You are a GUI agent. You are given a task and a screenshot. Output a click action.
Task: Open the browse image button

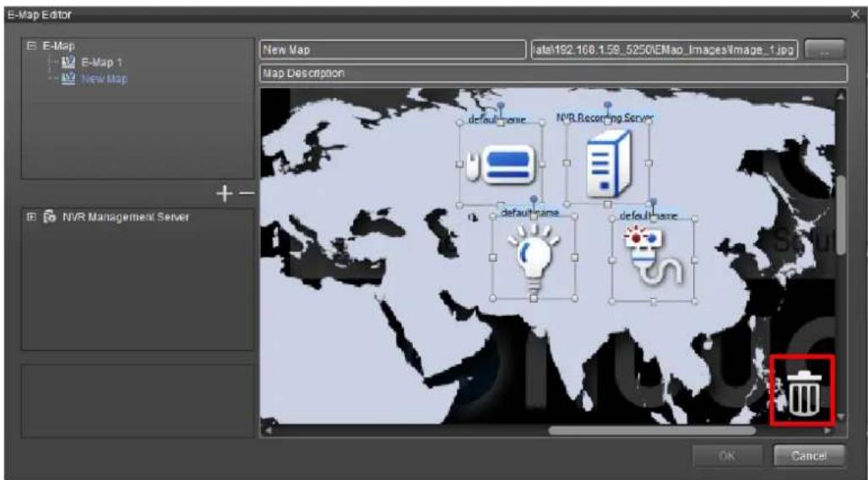pos(825,49)
